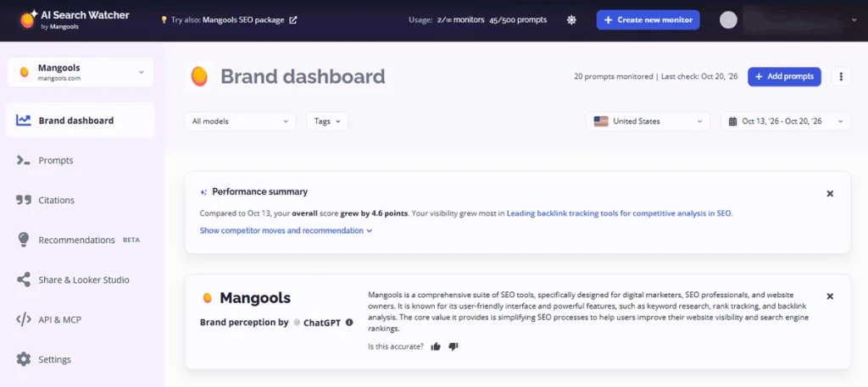Click the ChatGPT logo icon in brand perception

(297, 323)
